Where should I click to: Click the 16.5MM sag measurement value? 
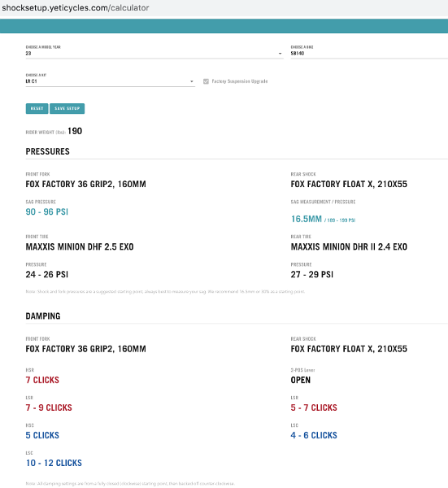point(307,219)
